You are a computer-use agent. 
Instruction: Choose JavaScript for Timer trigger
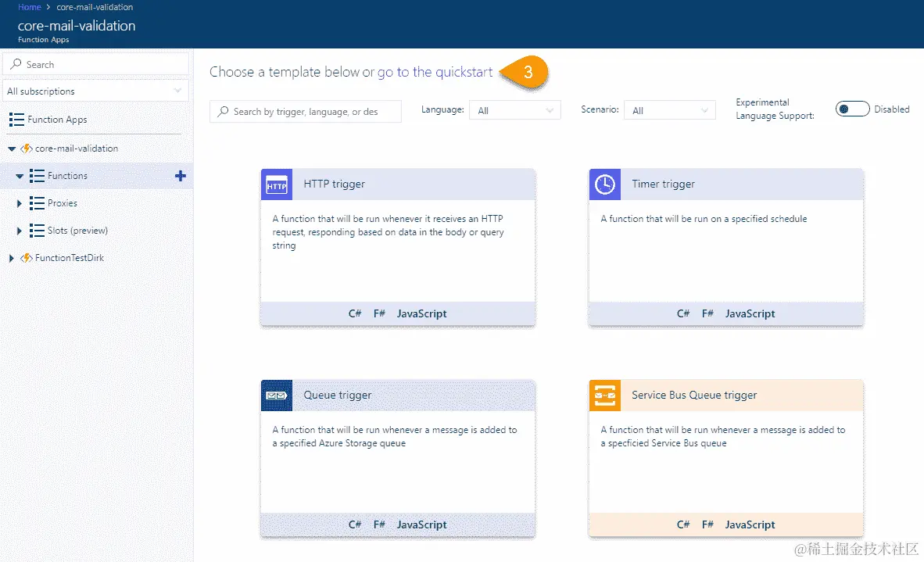(750, 314)
